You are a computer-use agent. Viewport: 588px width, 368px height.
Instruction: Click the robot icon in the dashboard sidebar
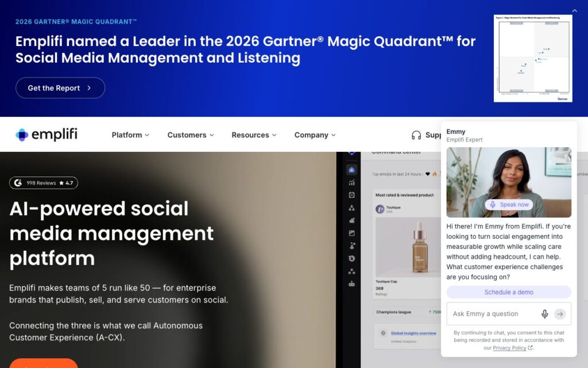(x=351, y=284)
